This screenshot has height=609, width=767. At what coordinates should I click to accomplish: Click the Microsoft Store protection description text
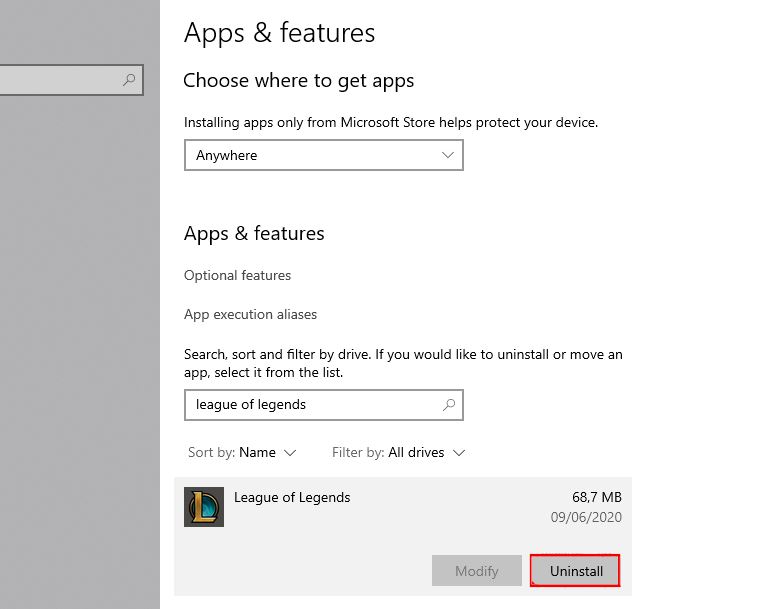click(390, 123)
